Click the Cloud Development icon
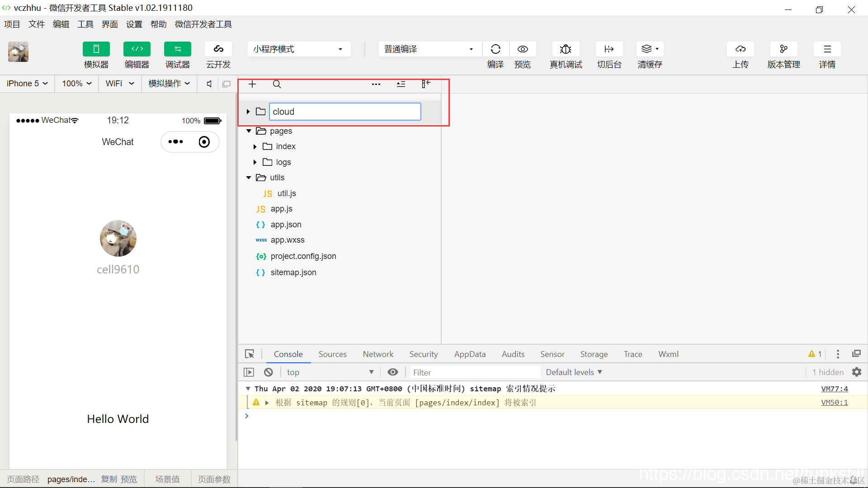868x488 pixels. (x=218, y=49)
